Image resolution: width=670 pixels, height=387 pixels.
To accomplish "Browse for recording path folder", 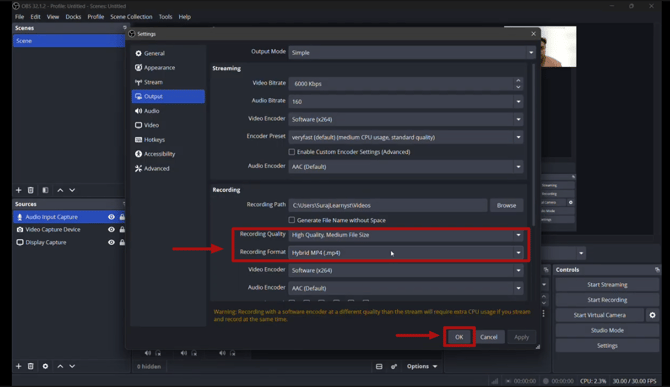I will [x=506, y=205].
